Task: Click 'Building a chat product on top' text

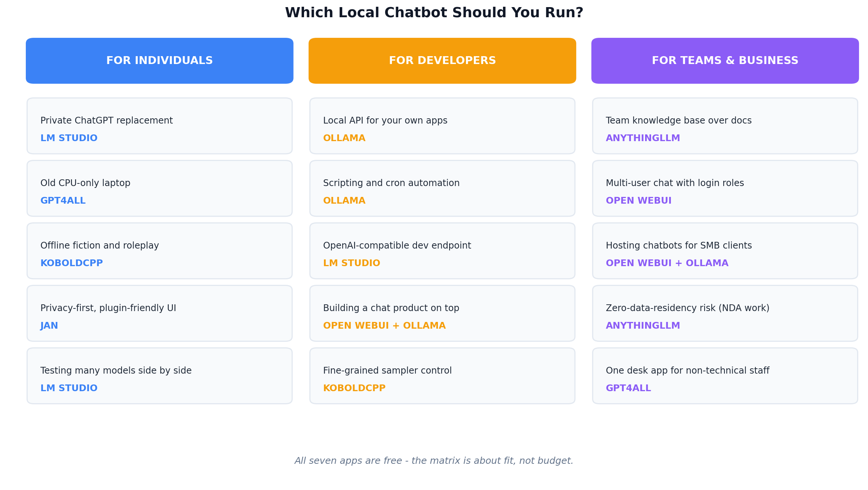Action: 391,308
